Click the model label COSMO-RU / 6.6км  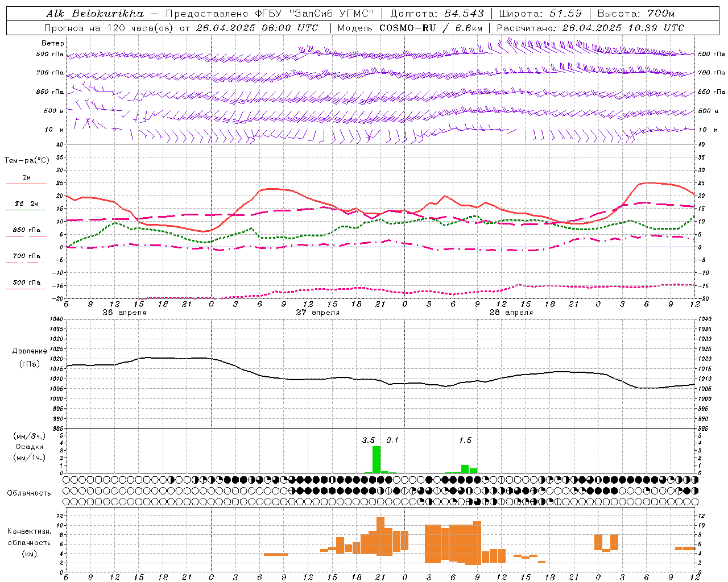(x=431, y=28)
